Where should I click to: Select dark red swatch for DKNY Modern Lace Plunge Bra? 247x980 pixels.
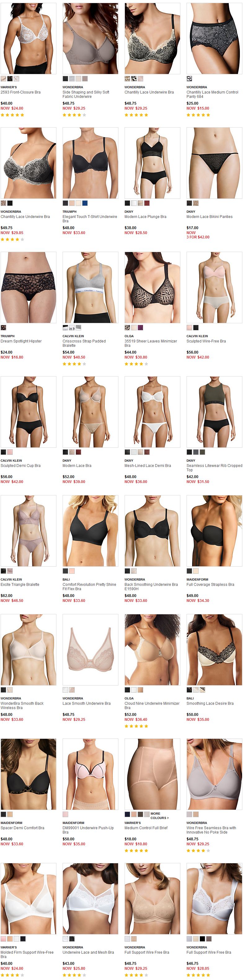[147, 203]
